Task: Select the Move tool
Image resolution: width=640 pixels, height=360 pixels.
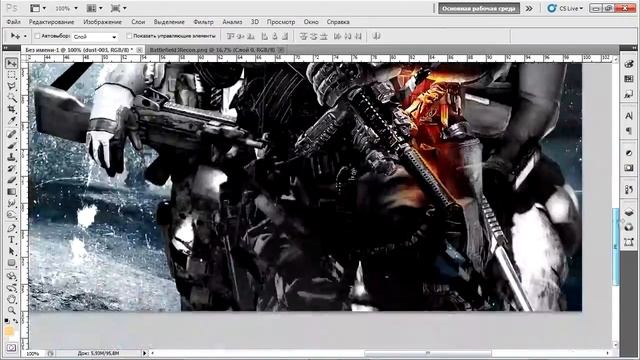Action: pyautogui.click(x=11, y=63)
